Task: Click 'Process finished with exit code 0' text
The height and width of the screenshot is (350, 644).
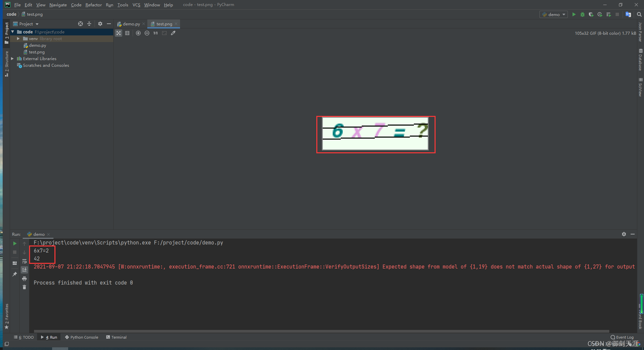Action: point(83,283)
